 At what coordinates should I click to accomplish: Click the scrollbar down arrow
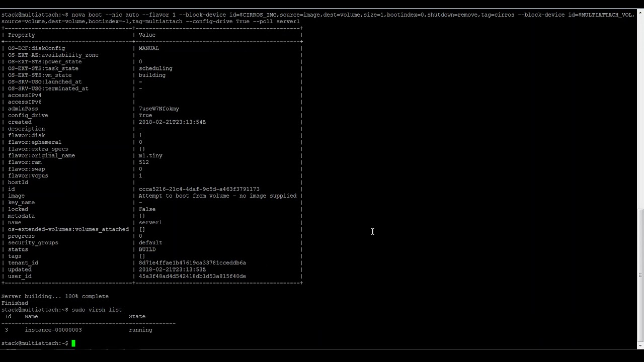pos(640,345)
